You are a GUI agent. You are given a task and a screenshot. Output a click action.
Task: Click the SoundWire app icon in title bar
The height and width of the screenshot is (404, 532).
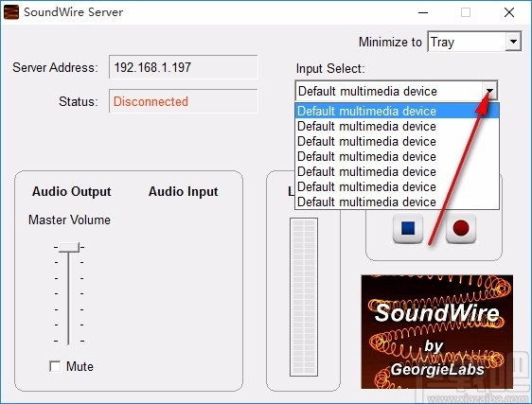10,12
